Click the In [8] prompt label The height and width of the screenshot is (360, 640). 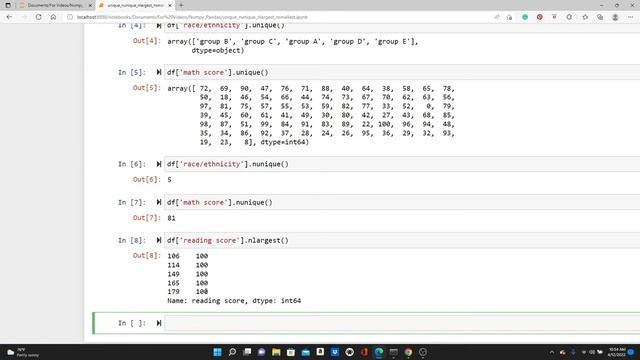(x=132, y=240)
